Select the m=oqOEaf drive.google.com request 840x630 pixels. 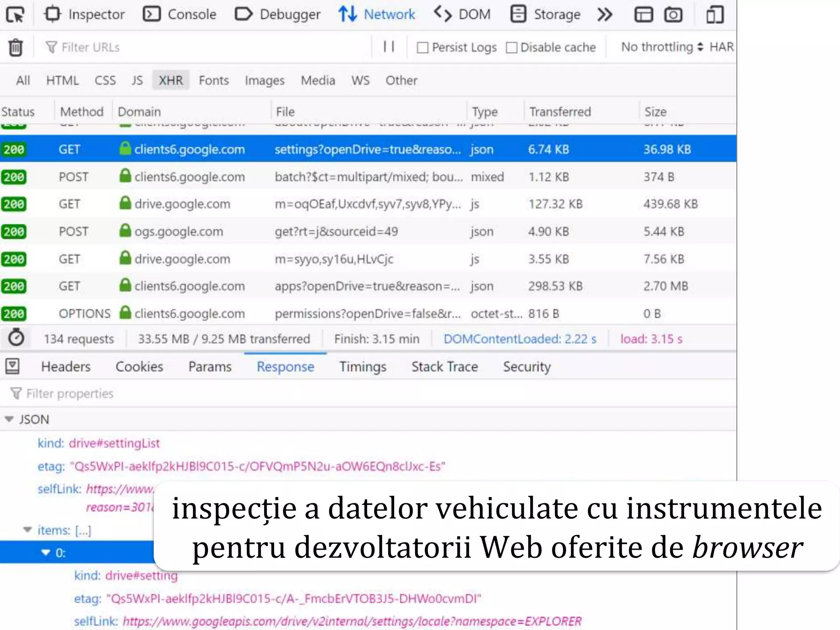pyautogui.click(x=368, y=204)
